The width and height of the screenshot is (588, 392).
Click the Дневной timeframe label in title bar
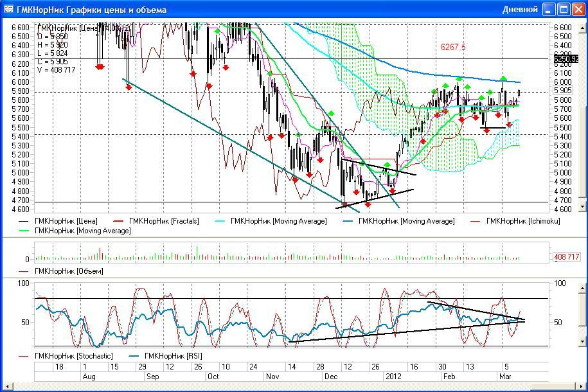coord(520,10)
